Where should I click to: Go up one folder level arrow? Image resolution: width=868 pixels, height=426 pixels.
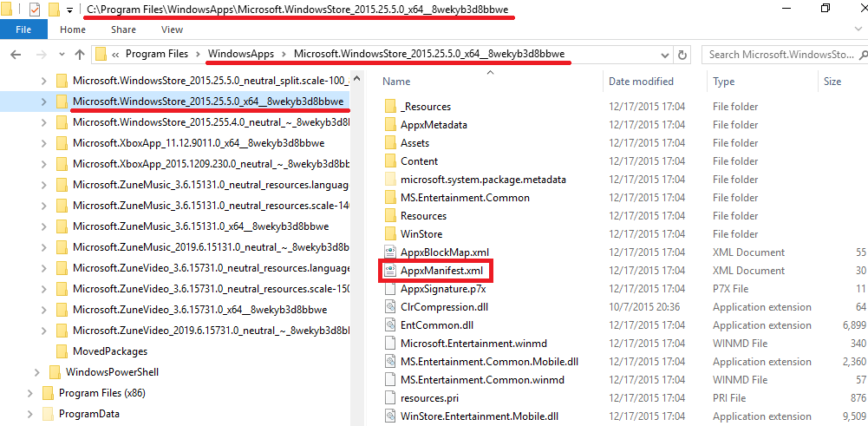point(80,55)
